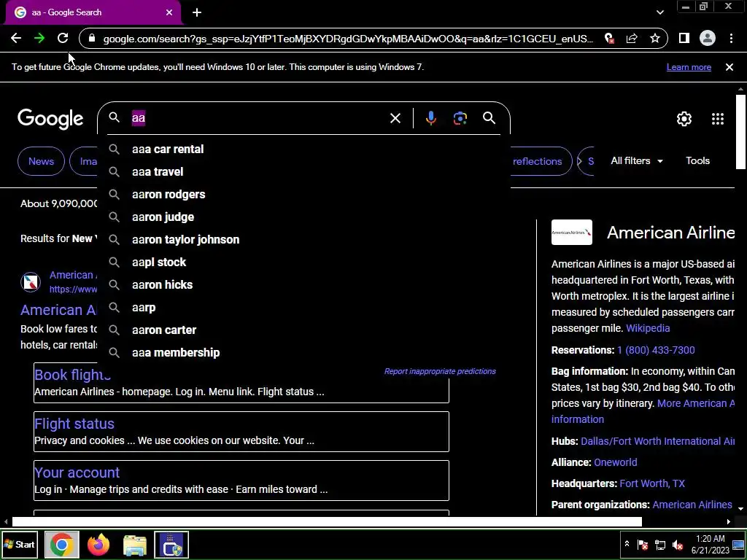Click the horizontal scrollbar thumb
This screenshot has height=560, width=747.
[327, 522]
